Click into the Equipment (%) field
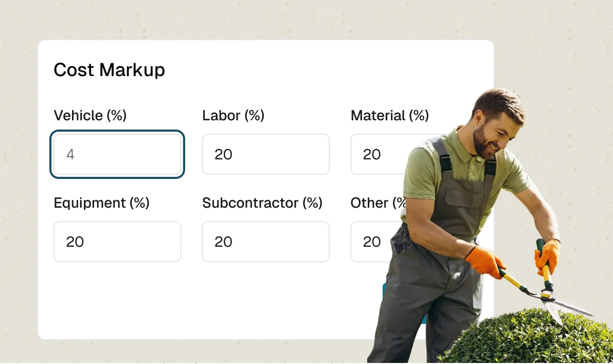This screenshot has height=364, width=613. pyautogui.click(x=117, y=242)
